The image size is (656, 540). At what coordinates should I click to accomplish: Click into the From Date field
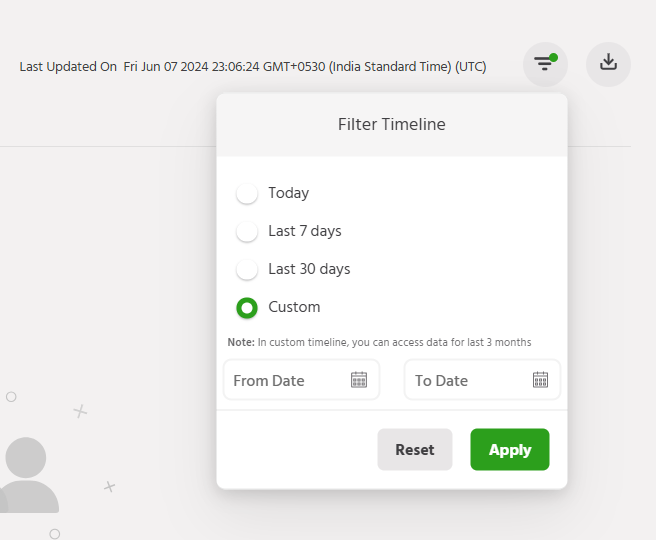(285, 381)
